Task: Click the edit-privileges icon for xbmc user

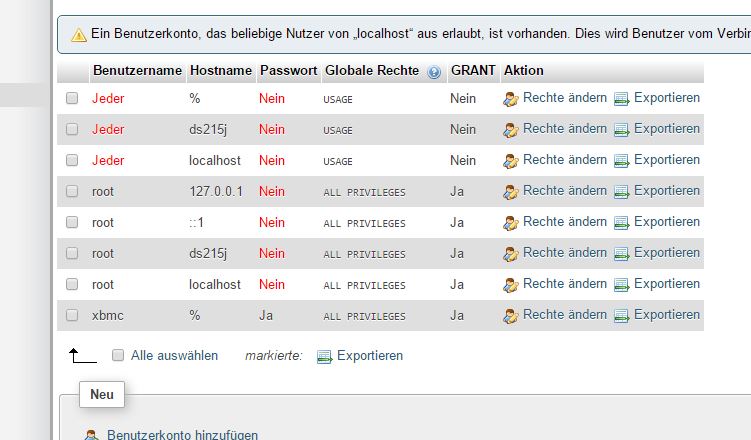Action: (x=511, y=316)
